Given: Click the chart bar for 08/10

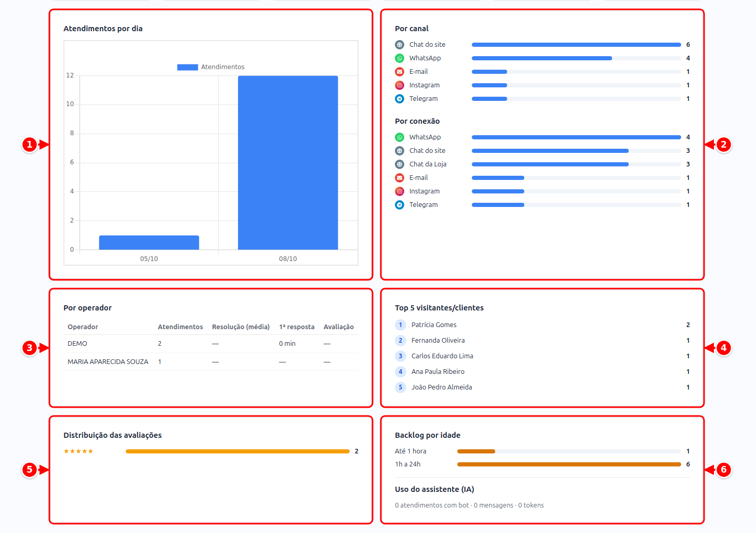Looking at the screenshot, I should 288,163.
